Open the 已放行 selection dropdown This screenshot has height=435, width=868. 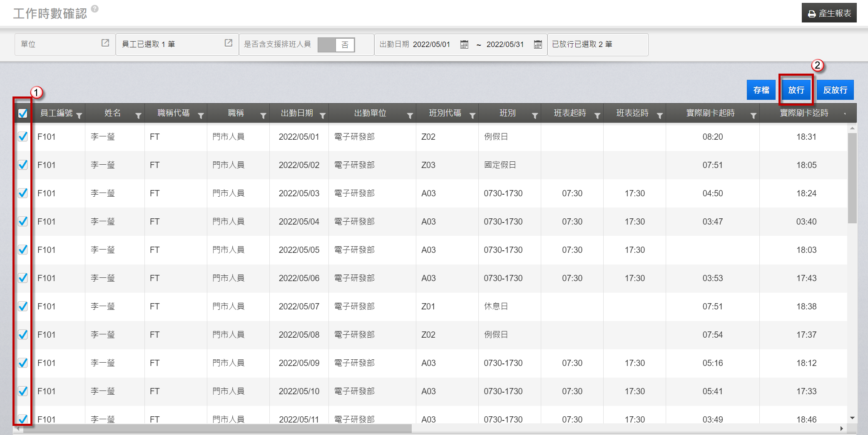tap(597, 44)
